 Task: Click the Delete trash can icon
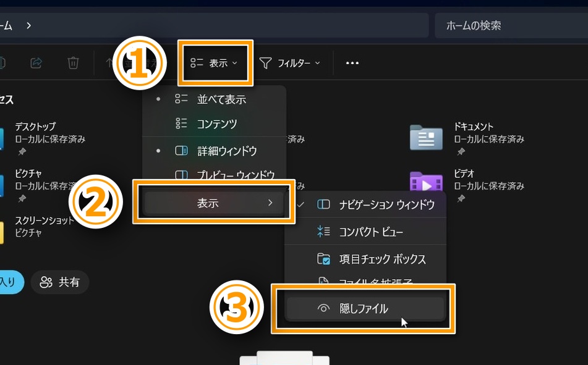click(73, 63)
